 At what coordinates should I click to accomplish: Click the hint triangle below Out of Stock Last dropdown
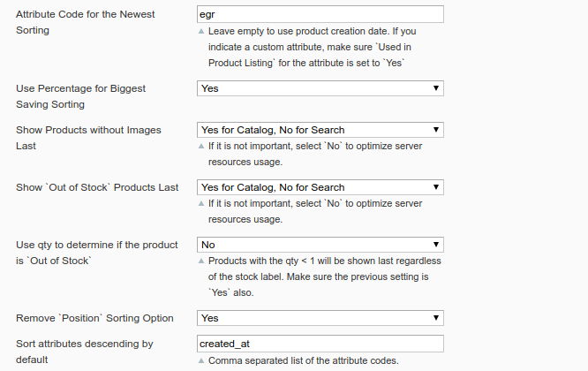pyautogui.click(x=200, y=204)
